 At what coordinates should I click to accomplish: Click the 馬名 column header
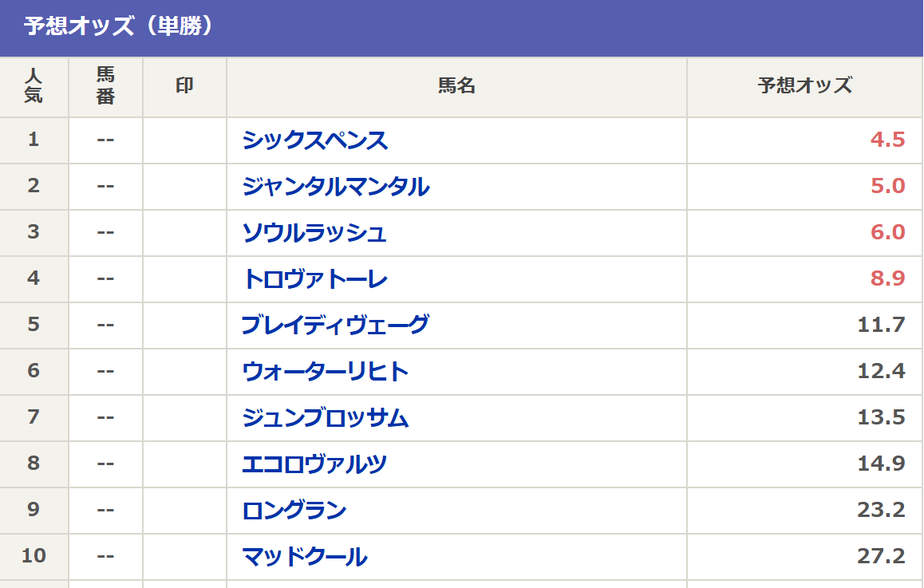pos(456,86)
